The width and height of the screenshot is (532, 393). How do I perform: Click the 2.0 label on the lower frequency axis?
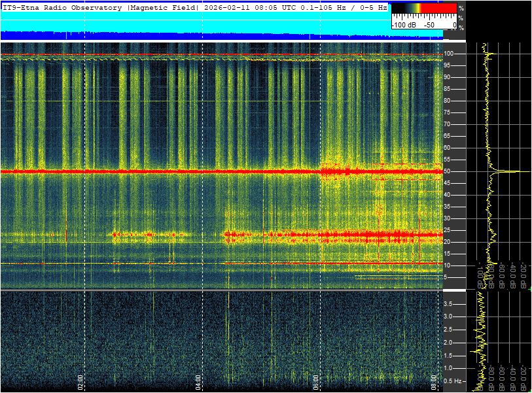pos(450,343)
